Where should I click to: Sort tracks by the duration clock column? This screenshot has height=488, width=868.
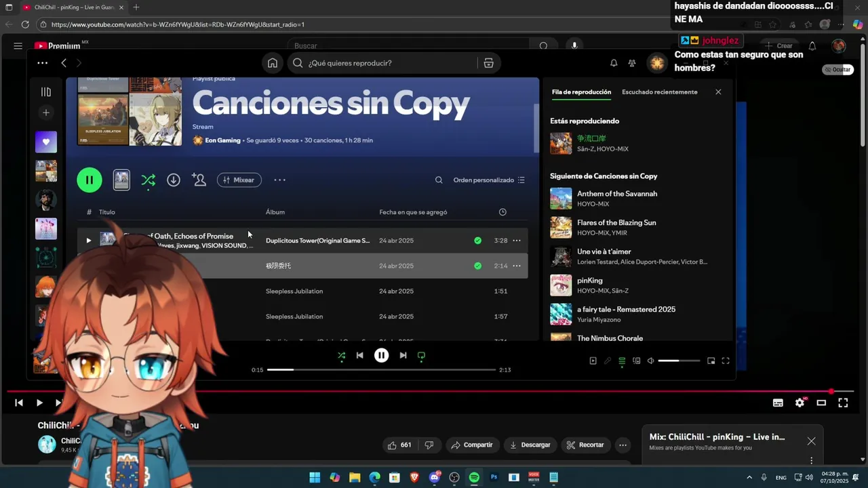tap(502, 212)
